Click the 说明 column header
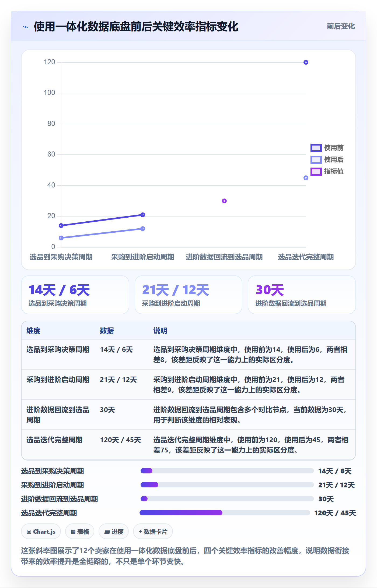Screen dimensions: 377x588 click(x=160, y=331)
